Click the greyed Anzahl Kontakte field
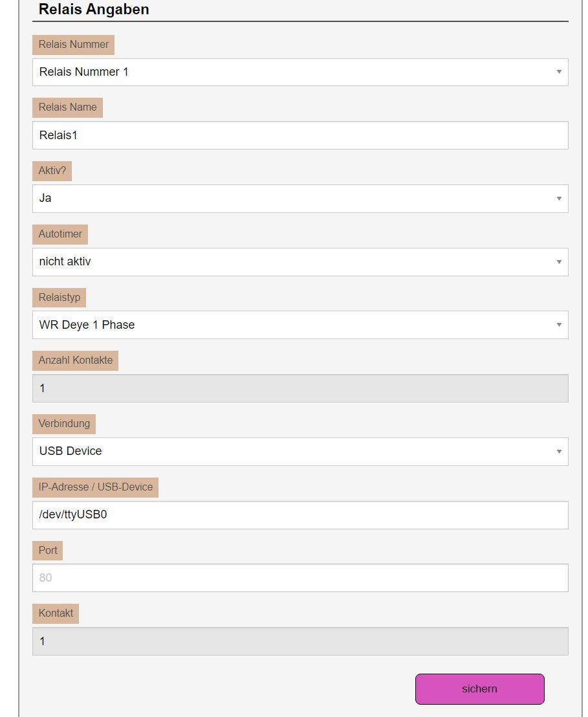The height and width of the screenshot is (717, 588). pyautogui.click(x=300, y=388)
